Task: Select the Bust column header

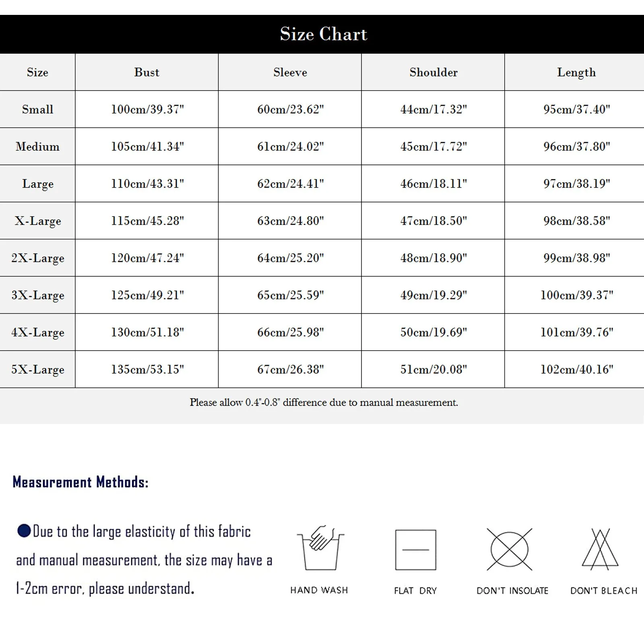Action: coord(147,72)
